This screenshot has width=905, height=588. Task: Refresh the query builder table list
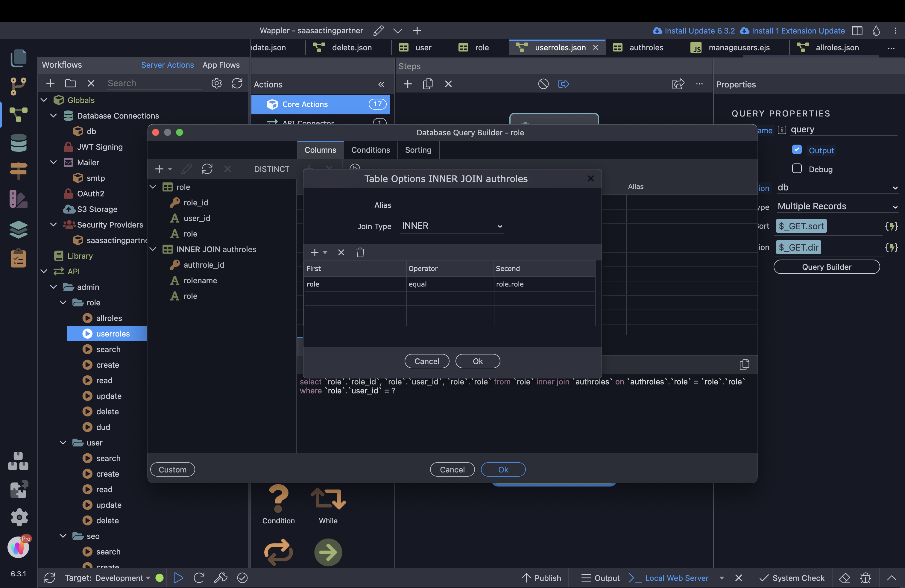pyautogui.click(x=207, y=169)
